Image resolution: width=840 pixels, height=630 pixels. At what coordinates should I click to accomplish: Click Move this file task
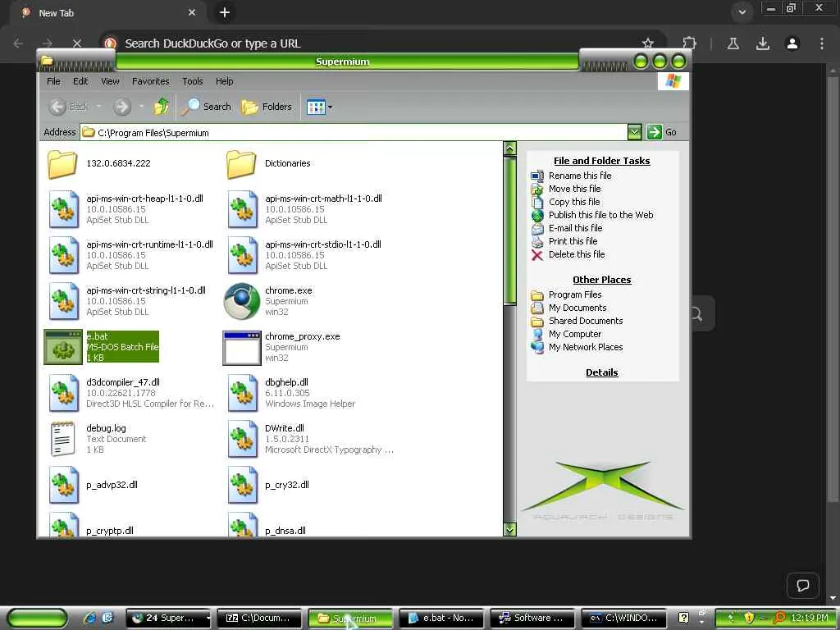click(x=574, y=189)
